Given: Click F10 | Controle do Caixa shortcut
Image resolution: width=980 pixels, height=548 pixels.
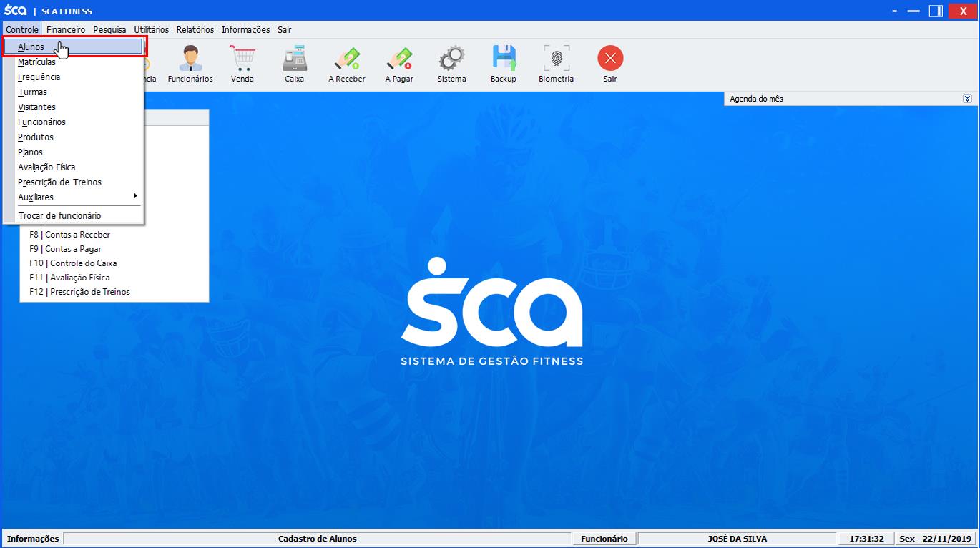Looking at the screenshot, I should tap(73, 263).
